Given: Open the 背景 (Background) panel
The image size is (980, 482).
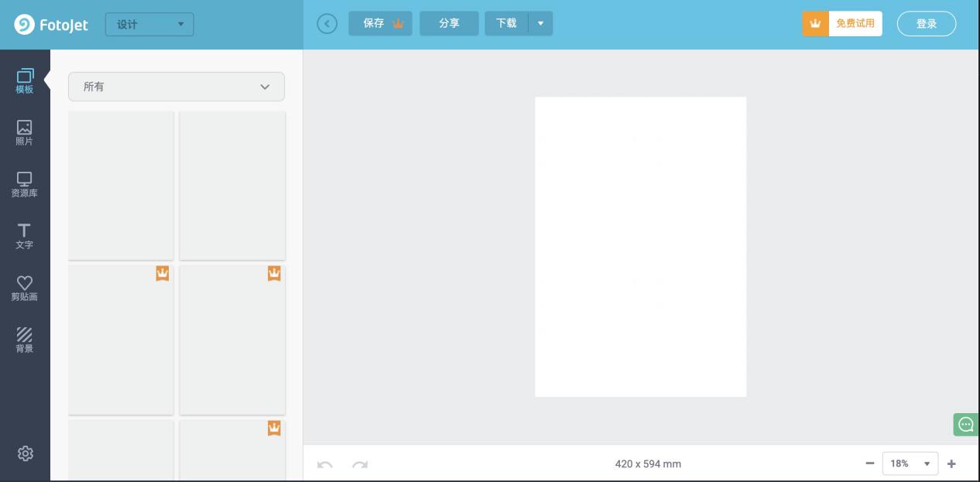Looking at the screenshot, I should [25, 340].
